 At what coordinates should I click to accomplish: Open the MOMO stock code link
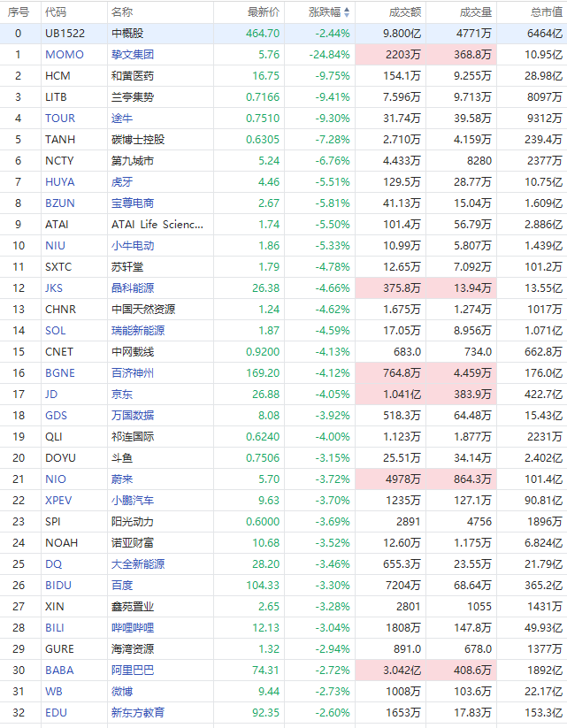pos(64,55)
